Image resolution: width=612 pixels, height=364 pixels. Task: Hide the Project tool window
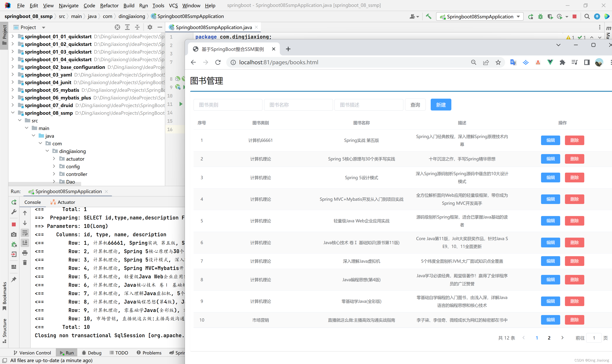160,27
